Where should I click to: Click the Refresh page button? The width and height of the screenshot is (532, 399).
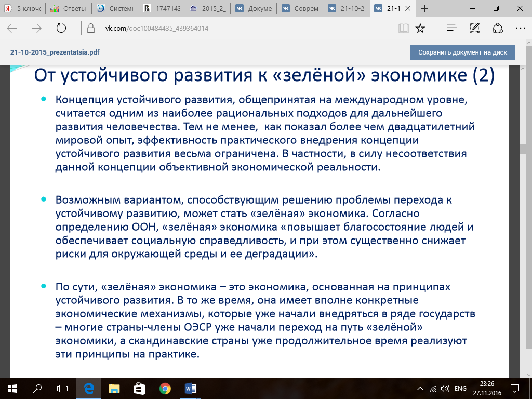(x=61, y=29)
